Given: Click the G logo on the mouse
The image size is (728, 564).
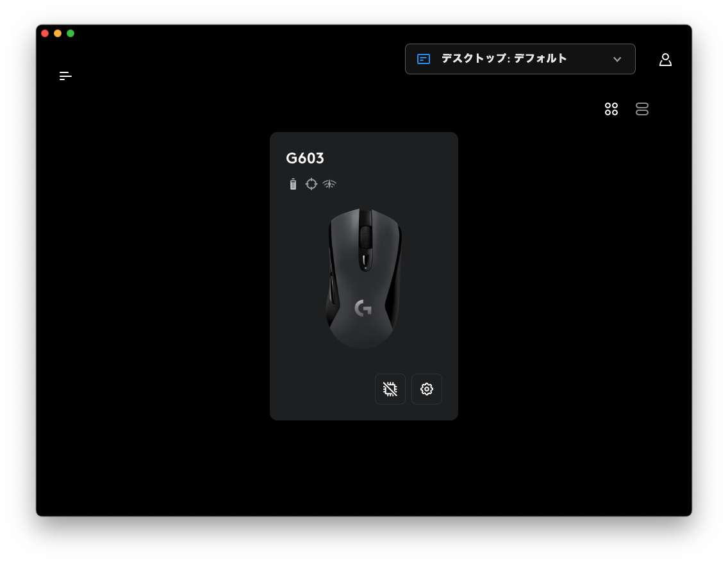Looking at the screenshot, I should [363, 308].
